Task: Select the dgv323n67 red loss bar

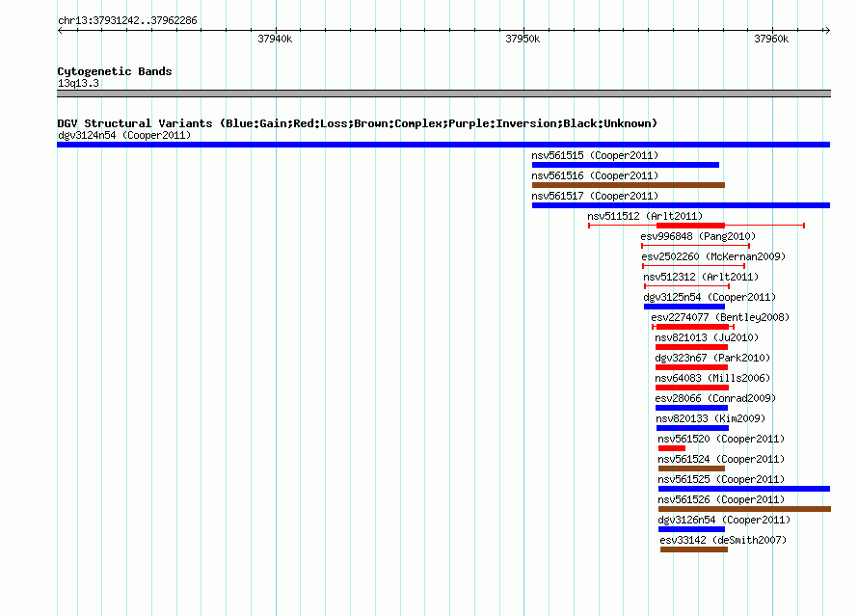Action: (691, 367)
